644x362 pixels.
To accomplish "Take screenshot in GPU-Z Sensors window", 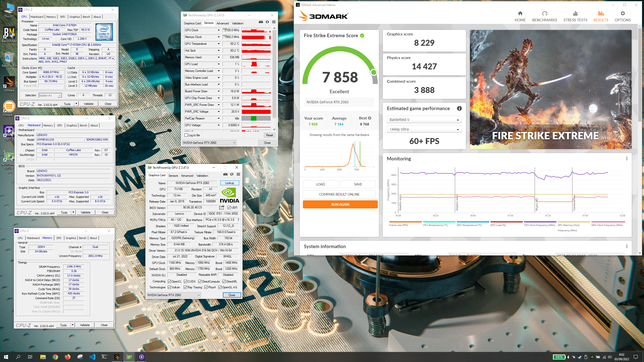I will [x=261, y=22].
